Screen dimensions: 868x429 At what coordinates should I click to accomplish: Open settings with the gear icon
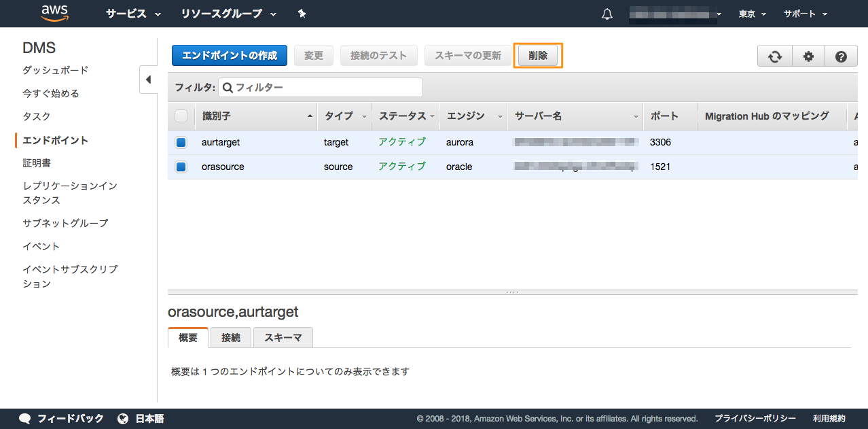click(808, 56)
